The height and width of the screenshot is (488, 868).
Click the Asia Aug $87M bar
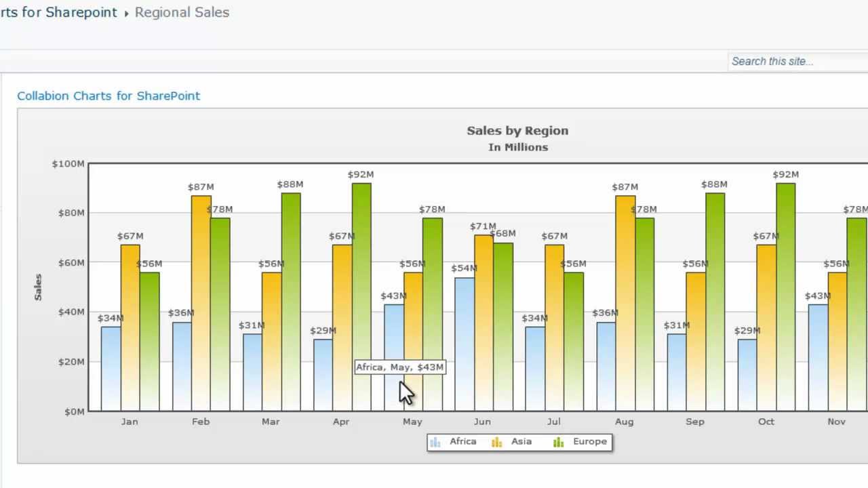625,303
